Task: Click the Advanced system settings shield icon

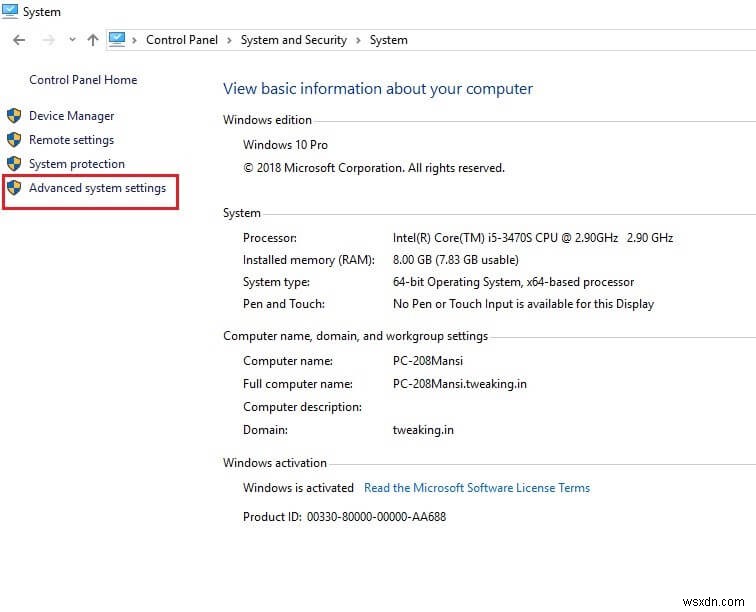Action: tap(14, 188)
